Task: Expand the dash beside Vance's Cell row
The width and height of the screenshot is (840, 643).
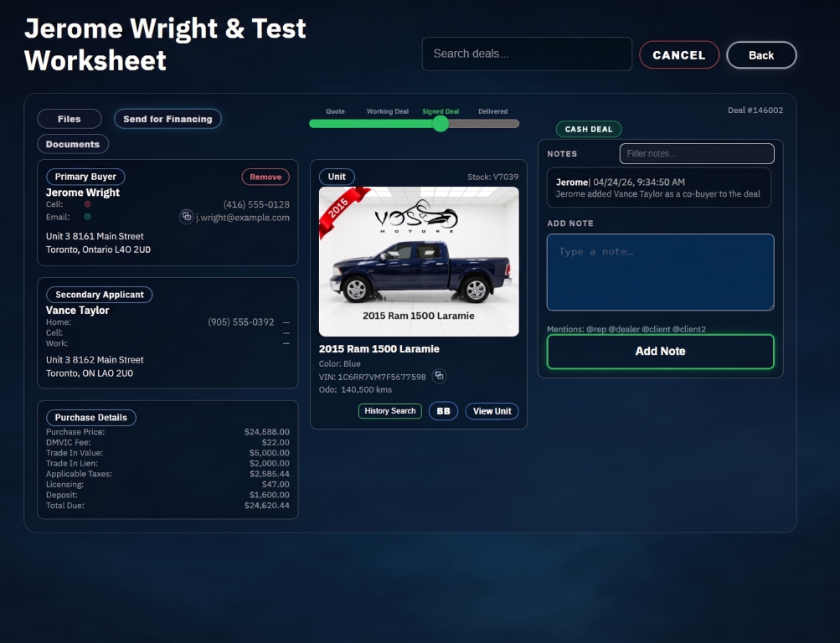Action: point(286,332)
